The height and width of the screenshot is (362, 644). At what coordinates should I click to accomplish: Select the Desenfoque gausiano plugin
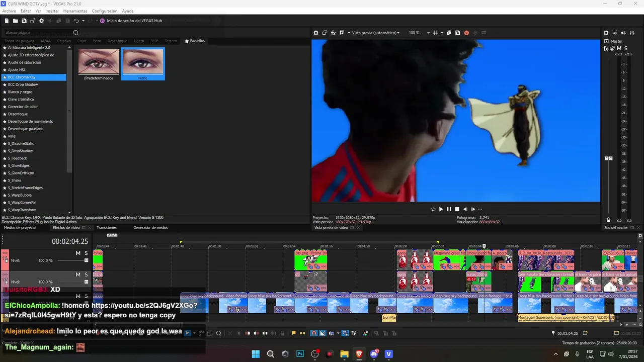(34, 129)
